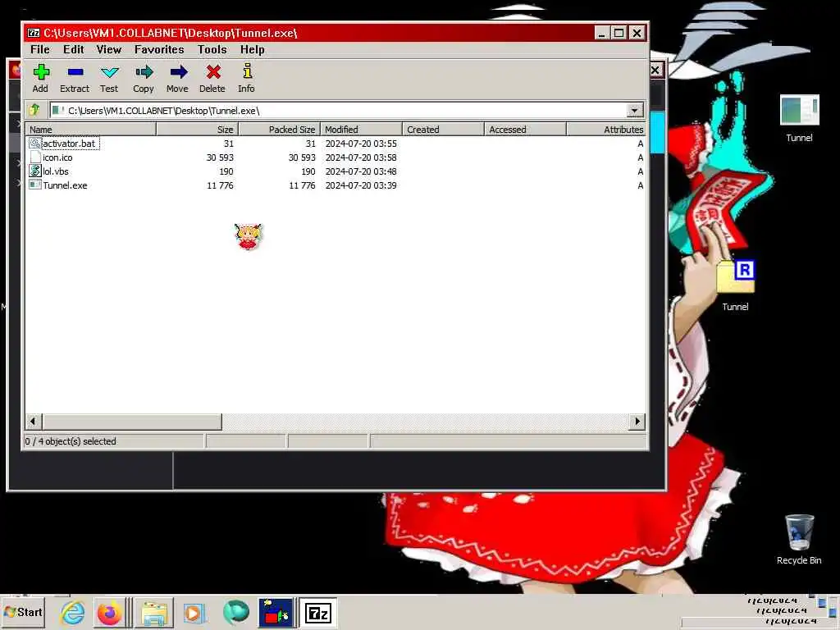This screenshot has height=630, width=840.
Task: Close the background window behind 7-Zip
Action: [x=655, y=71]
